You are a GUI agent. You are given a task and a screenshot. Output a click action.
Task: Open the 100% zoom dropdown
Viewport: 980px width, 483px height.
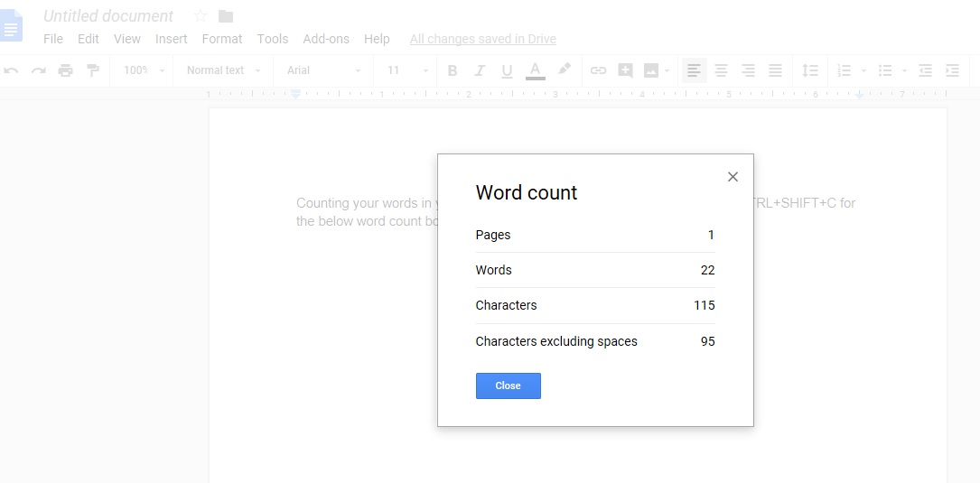click(x=144, y=70)
